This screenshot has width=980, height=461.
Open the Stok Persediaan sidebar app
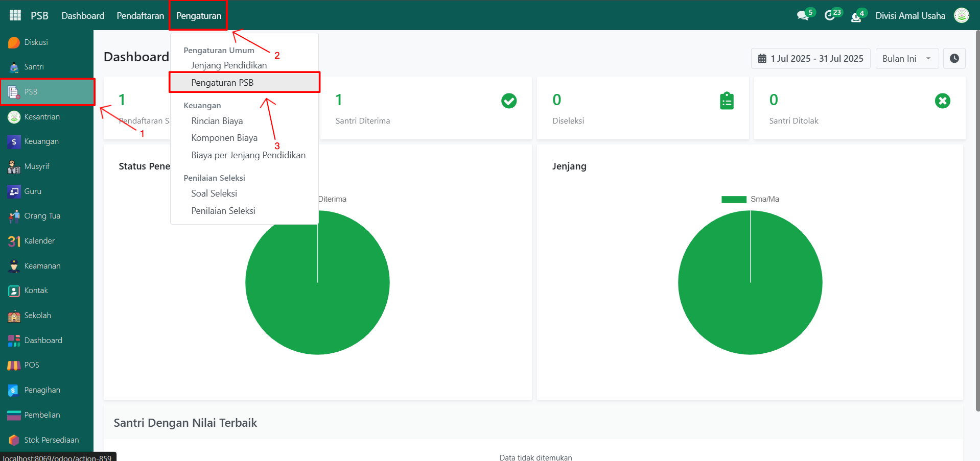click(51, 440)
